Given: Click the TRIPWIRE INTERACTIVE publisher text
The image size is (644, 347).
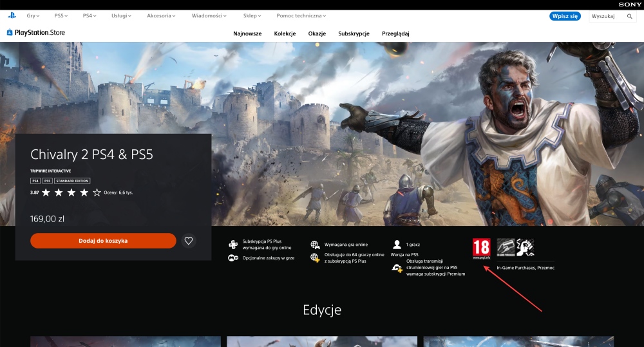Looking at the screenshot, I should 50,171.
